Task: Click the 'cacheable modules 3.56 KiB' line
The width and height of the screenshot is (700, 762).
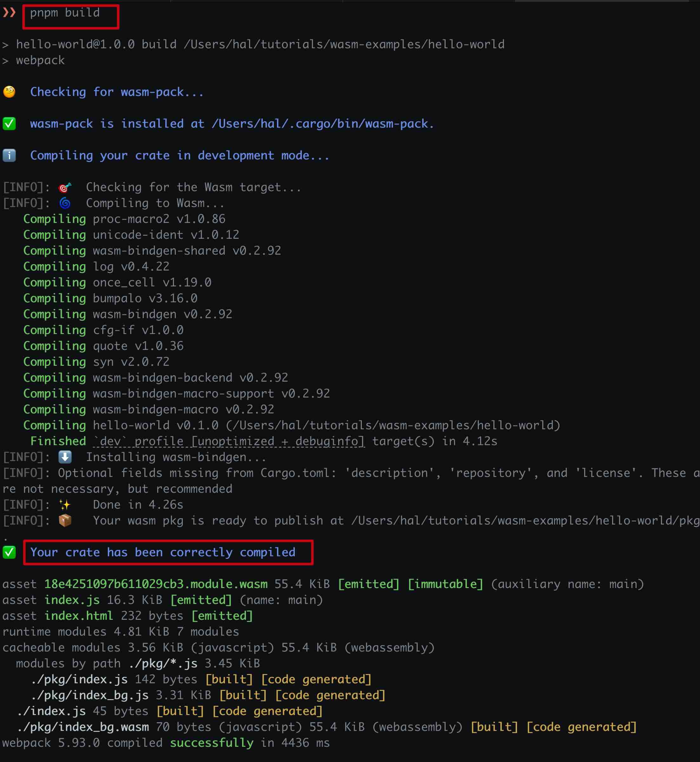Action: (219, 648)
